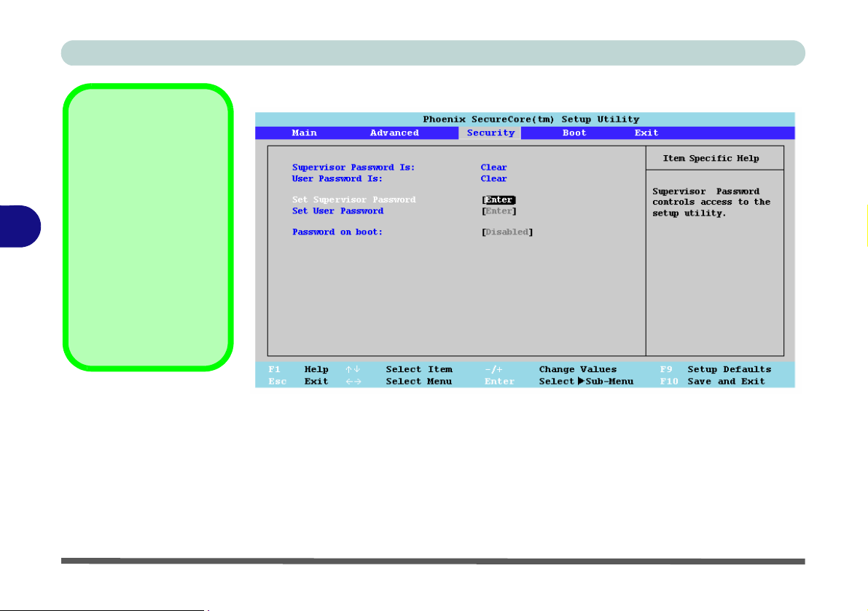The image size is (868, 611).
Task: Click the Setup Defaults hint
Action: pos(729,369)
